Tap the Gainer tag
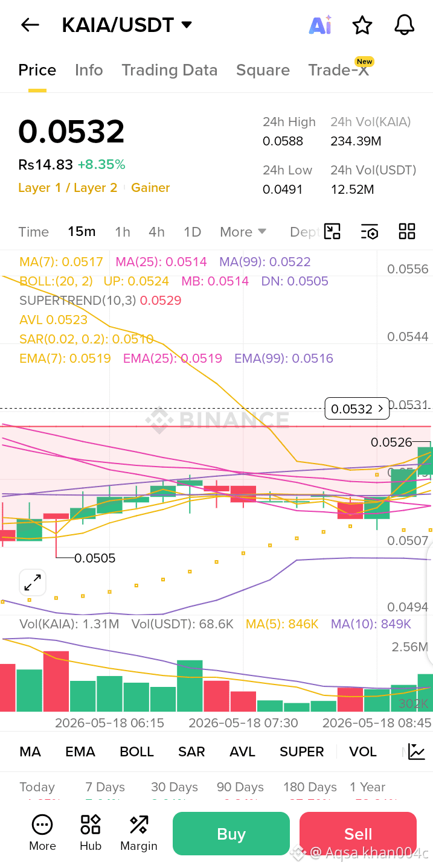Image resolution: width=433 pixels, height=868 pixels. click(150, 188)
